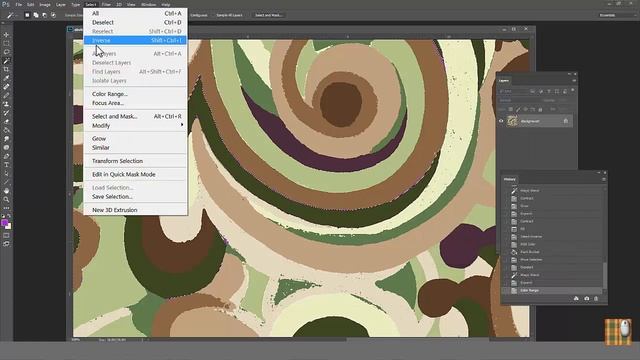Click the Background layer thumbnail

[512, 121]
